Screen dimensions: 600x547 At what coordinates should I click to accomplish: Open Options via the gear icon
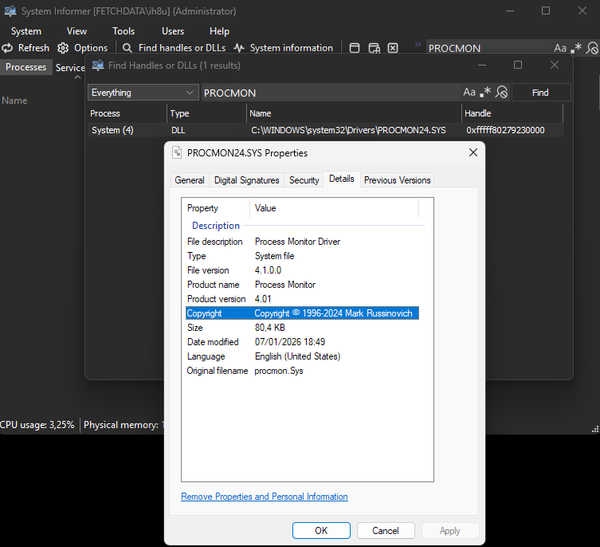pos(64,48)
